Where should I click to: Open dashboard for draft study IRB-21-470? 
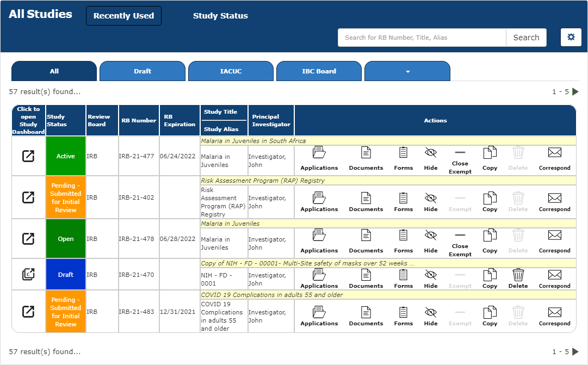28,274
